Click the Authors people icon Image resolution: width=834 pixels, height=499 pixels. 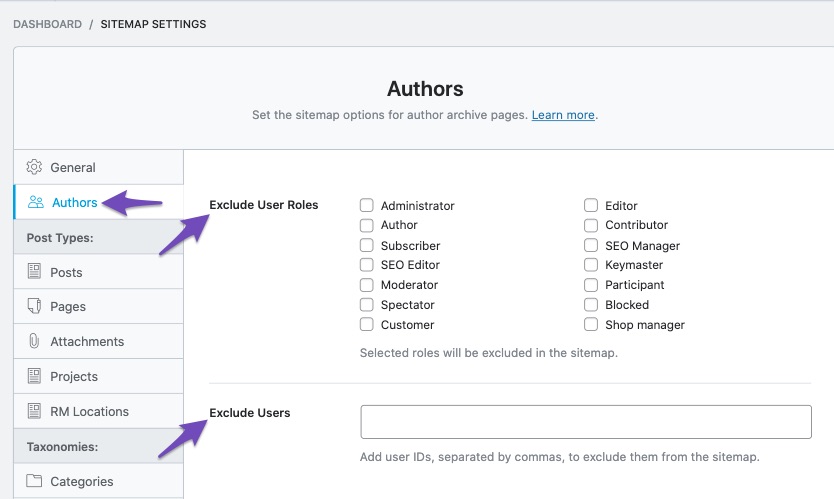tap(36, 202)
